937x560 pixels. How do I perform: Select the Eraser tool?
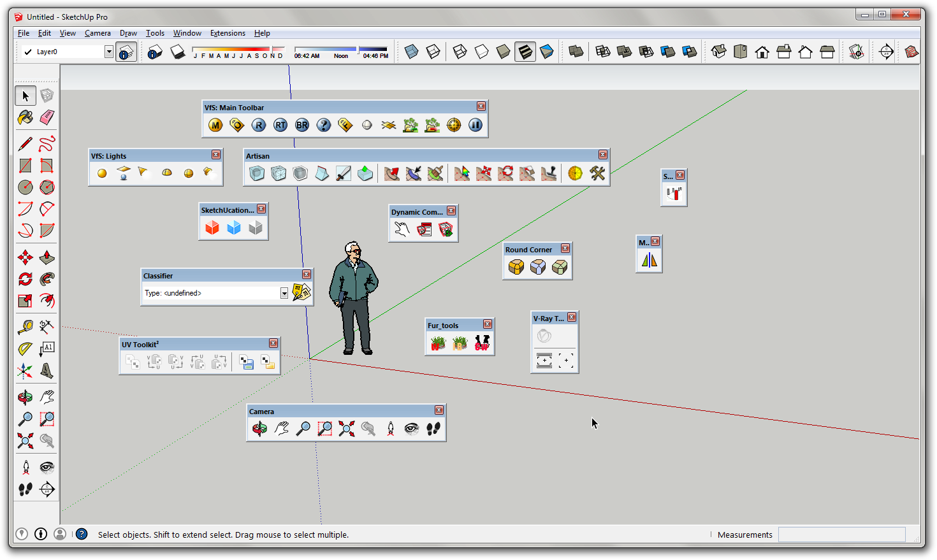tap(47, 117)
